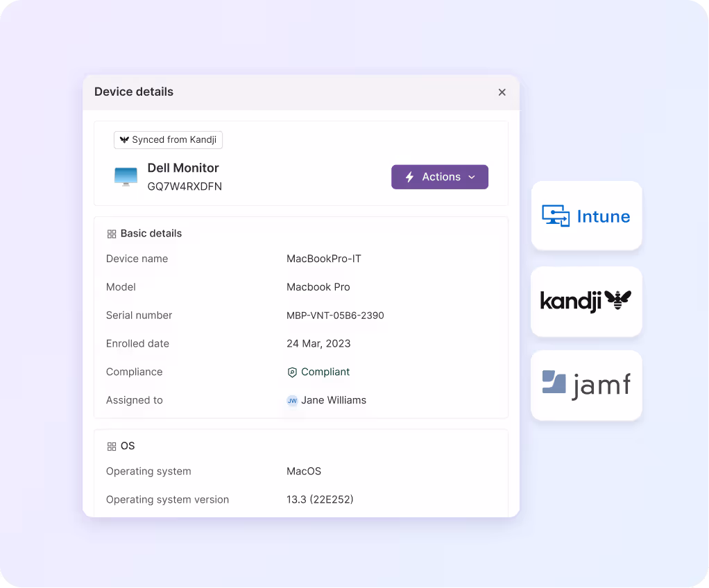Image resolution: width=709 pixels, height=588 pixels.
Task: Click the Synced from Kandji badge
Action: [168, 139]
